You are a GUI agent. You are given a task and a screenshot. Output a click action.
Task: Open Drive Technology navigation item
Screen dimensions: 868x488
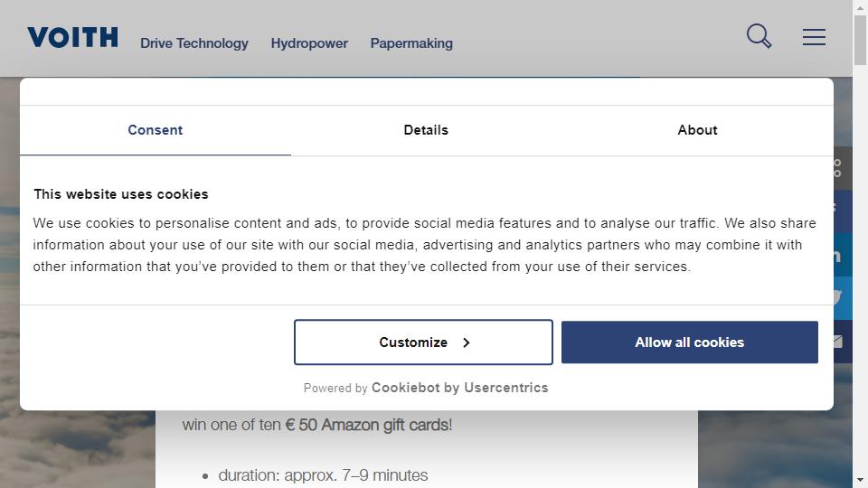tap(194, 43)
